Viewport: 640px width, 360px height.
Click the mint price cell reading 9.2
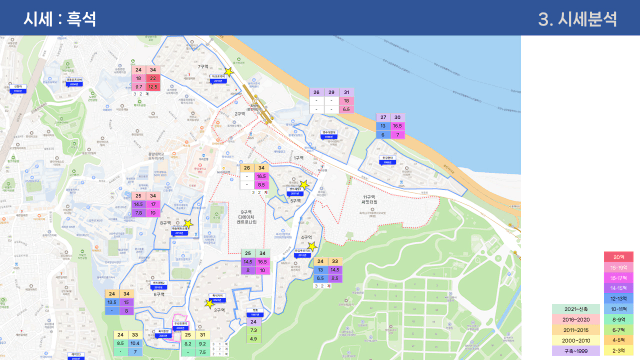(x=202, y=344)
